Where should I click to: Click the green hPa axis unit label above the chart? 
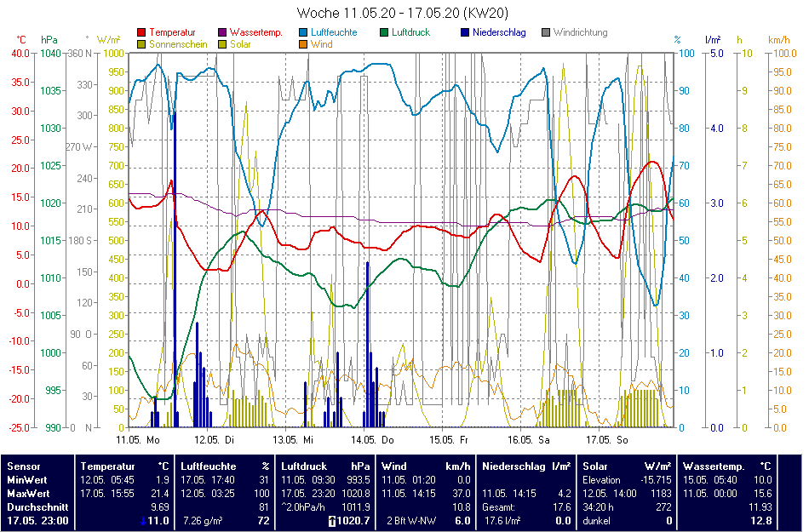coord(49,40)
